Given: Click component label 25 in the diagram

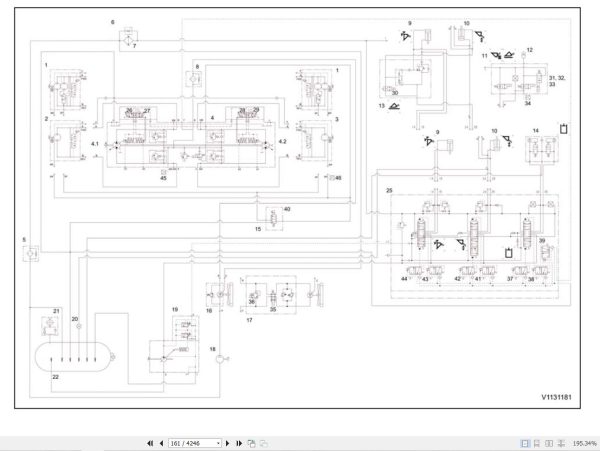Looking at the screenshot, I should pyautogui.click(x=389, y=190).
